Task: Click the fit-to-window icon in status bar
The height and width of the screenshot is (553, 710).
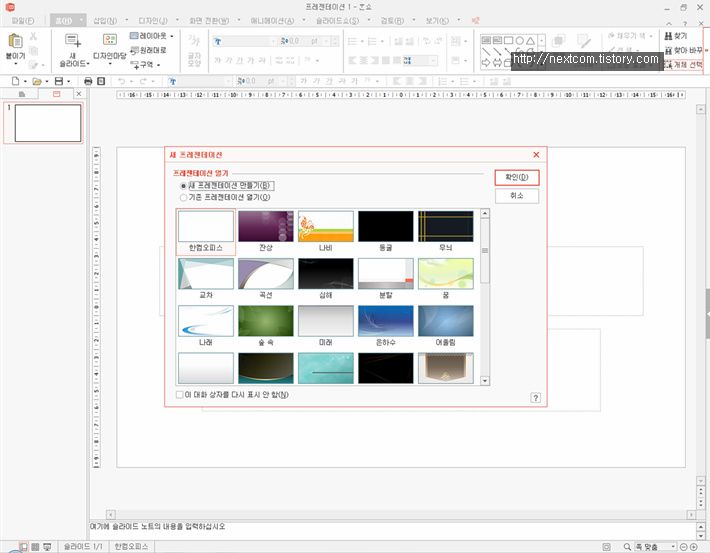Action: click(607, 547)
